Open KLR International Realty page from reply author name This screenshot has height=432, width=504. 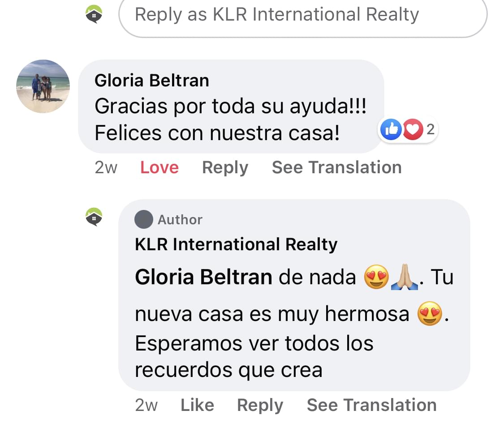[x=236, y=244]
